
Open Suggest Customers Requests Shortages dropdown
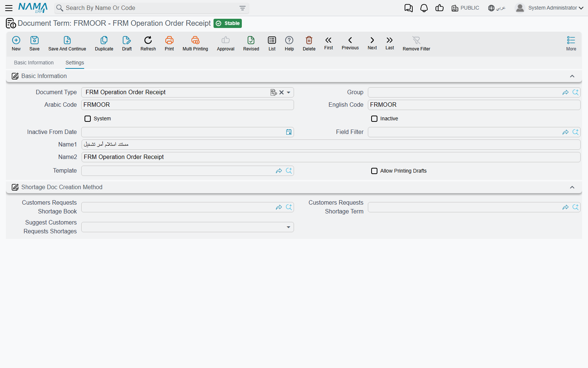pyautogui.click(x=288, y=227)
